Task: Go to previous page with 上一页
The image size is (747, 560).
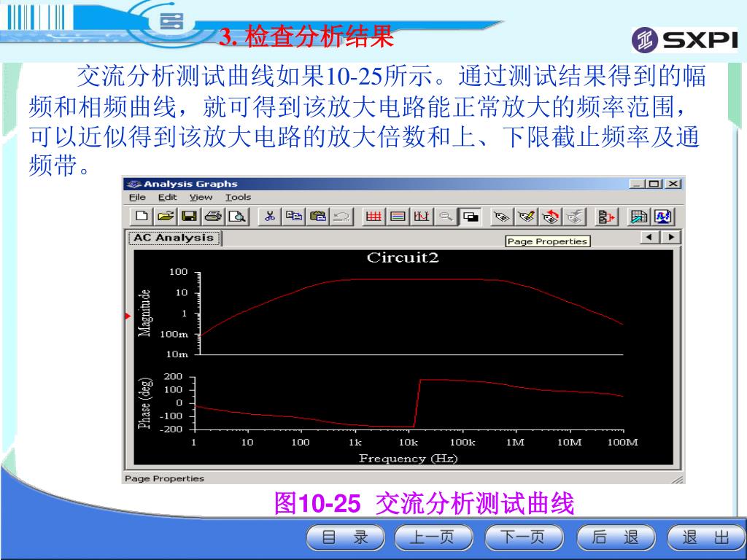Action: (433, 537)
